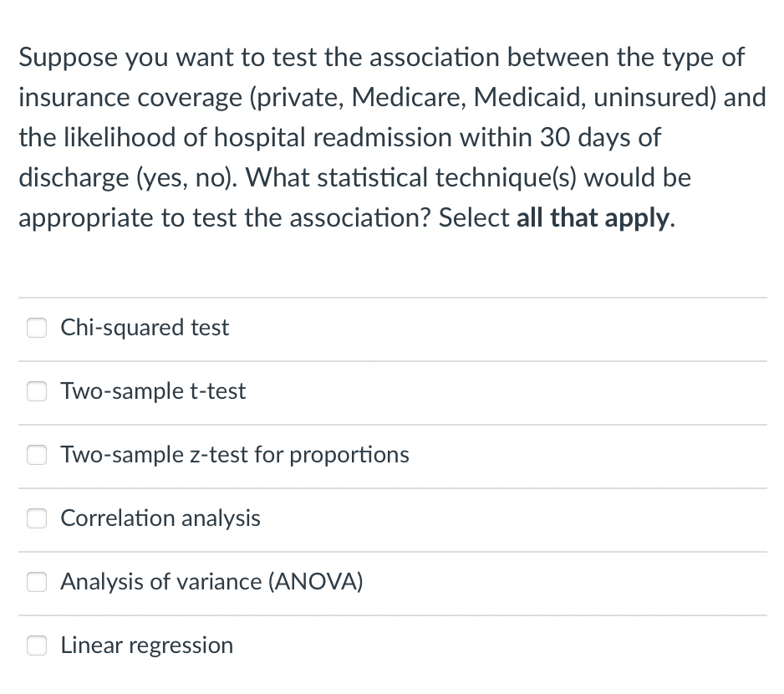Pick the "Correlation analysis" answer text
Viewport: 784px width, 694px height.
click(x=160, y=518)
